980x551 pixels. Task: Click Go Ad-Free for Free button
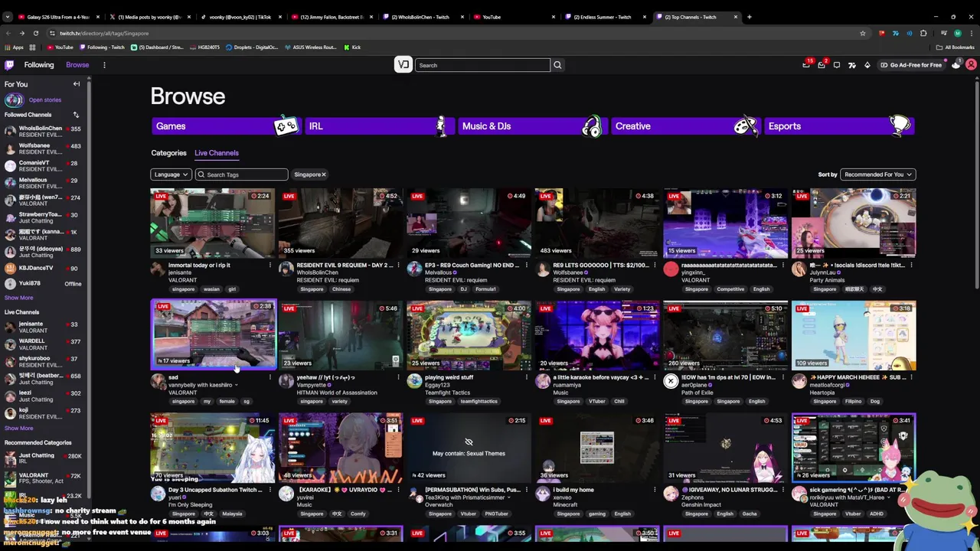(910, 65)
